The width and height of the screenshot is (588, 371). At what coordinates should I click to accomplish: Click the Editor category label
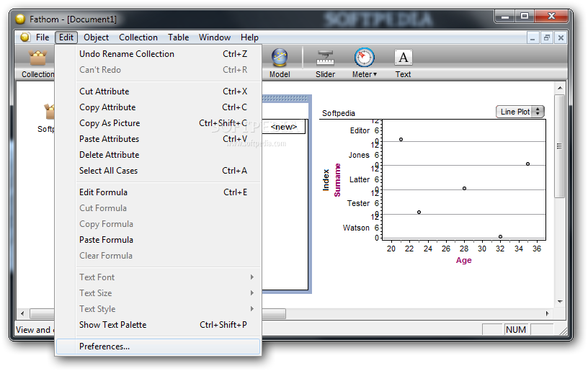click(x=360, y=130)
